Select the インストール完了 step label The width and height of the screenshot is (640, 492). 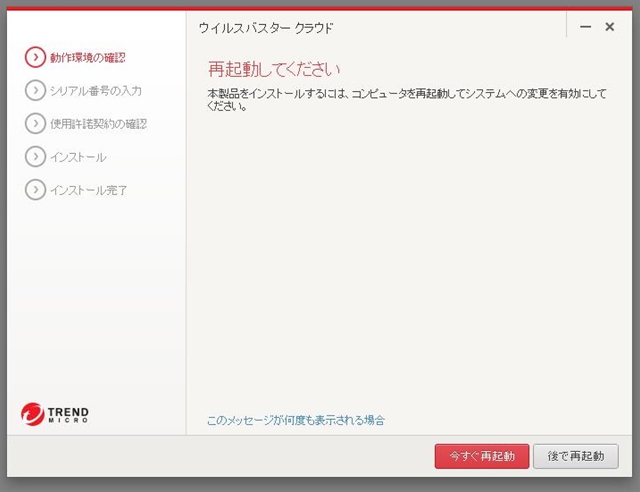[89, 190]
